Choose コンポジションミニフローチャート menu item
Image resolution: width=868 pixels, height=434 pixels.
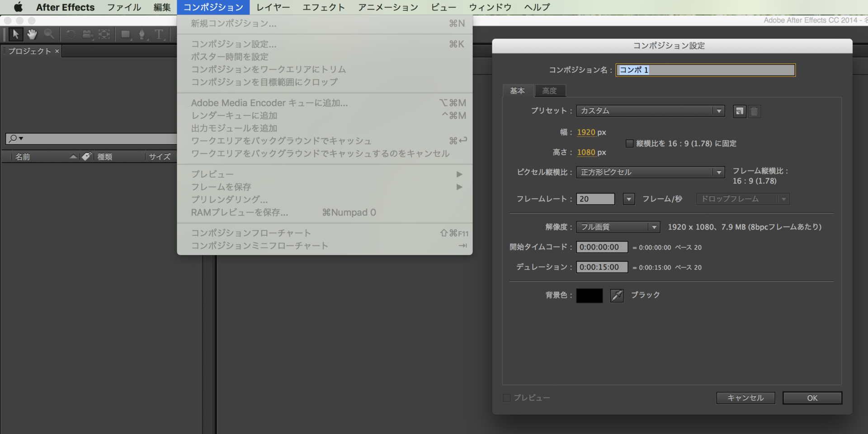pos(325,245)
